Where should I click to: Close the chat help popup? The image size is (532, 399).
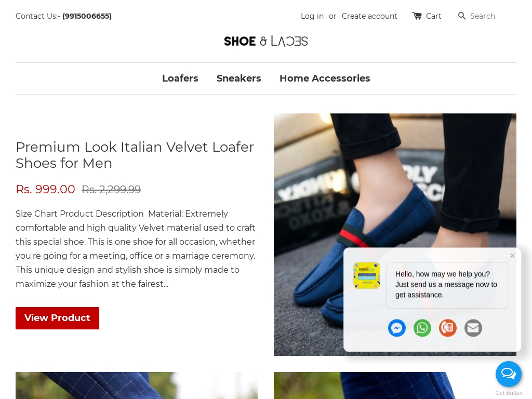(x=512, y=256)
